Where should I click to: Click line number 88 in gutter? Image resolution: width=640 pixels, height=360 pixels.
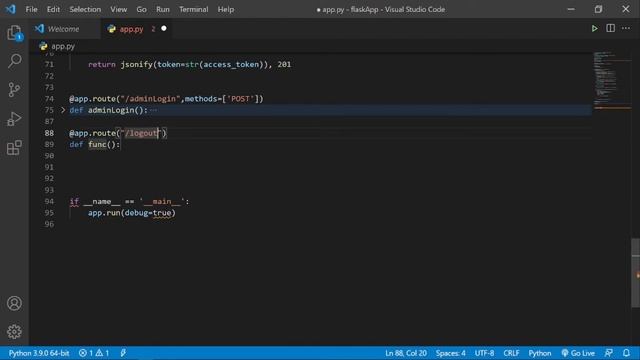(x=49, y=133)
